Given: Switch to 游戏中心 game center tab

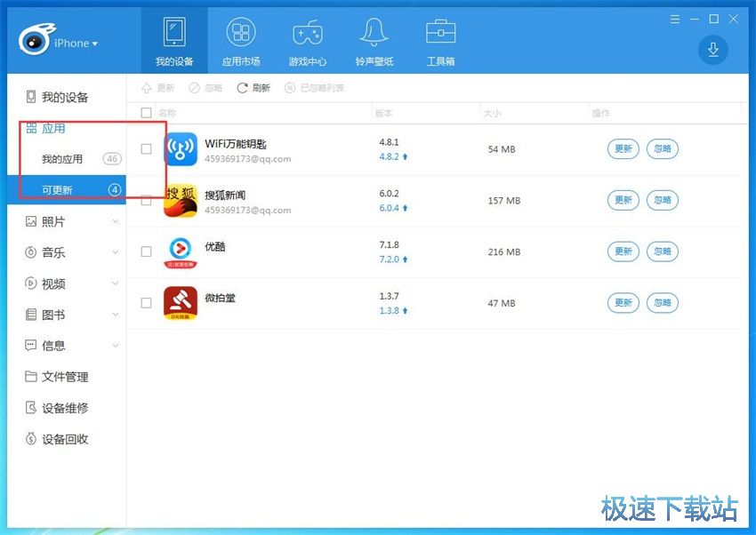Looking at the screenshot, I should [x=307, y=41].
